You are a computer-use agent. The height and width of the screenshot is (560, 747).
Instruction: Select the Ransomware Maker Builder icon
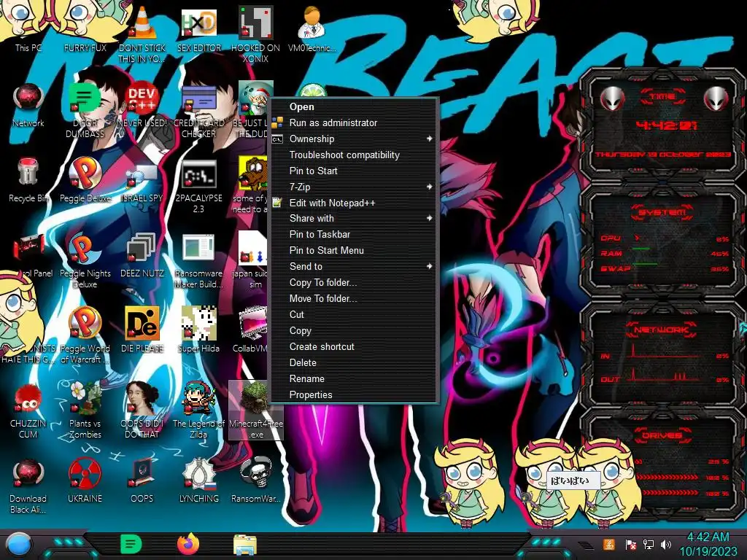[198, 261]
